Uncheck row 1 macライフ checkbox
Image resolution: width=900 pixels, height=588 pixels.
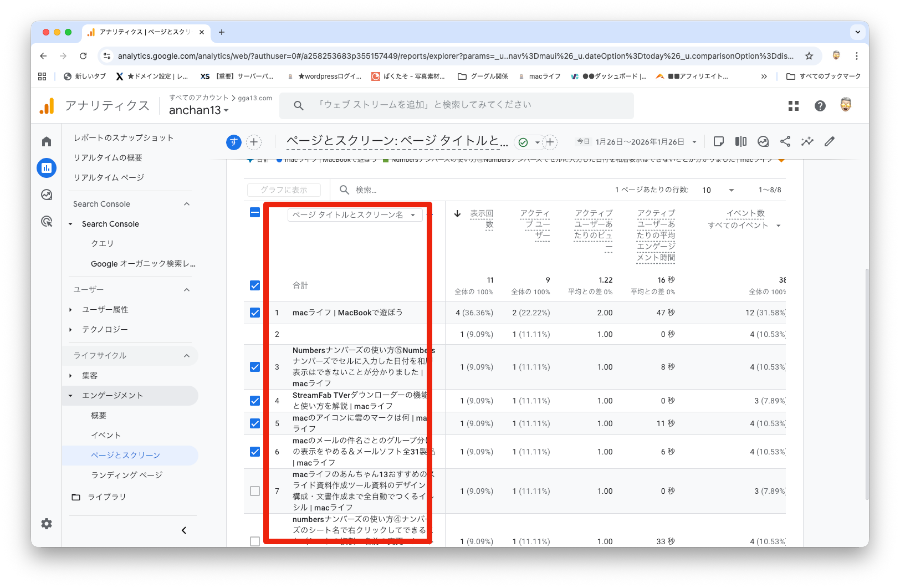[255, 313]
